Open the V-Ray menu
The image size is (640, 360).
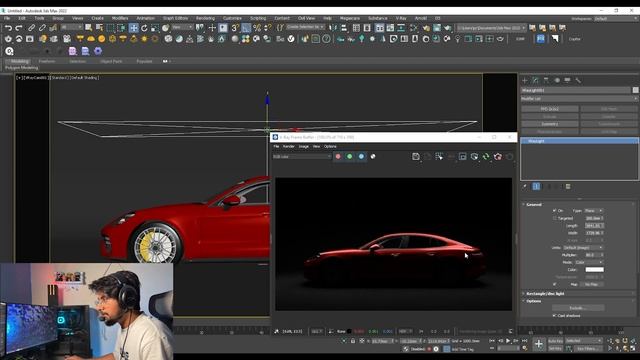point(401,18)
